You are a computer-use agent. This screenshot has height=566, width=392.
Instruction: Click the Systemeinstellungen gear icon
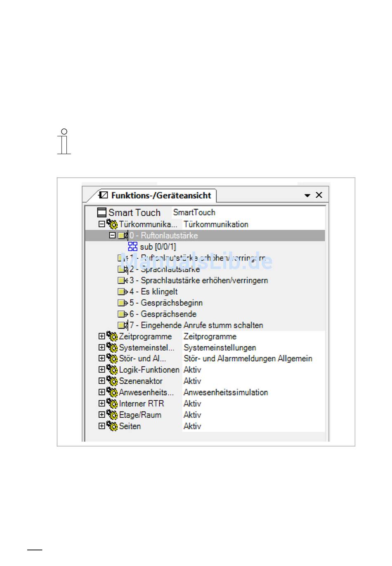112,347
